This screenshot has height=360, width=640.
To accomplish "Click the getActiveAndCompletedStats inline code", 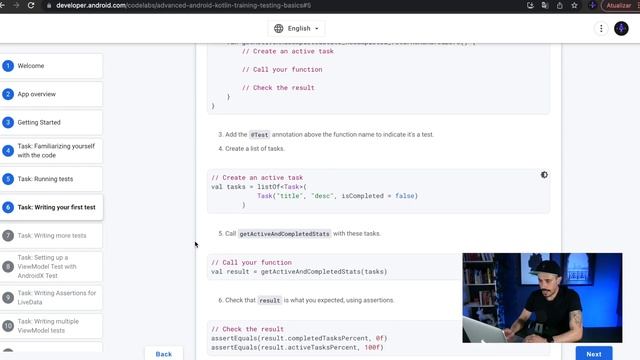I will (x=284, y=234).
